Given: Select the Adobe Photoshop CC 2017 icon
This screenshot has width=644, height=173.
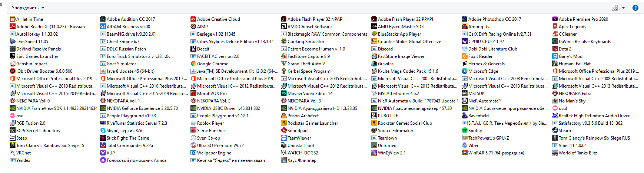Looking at the screenshot, I should [465, 19].
